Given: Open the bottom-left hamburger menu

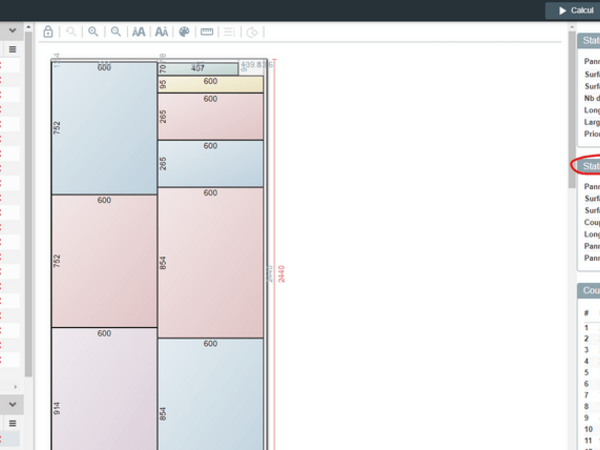Looking at the screenshot, I should click(x=13, y=424).
